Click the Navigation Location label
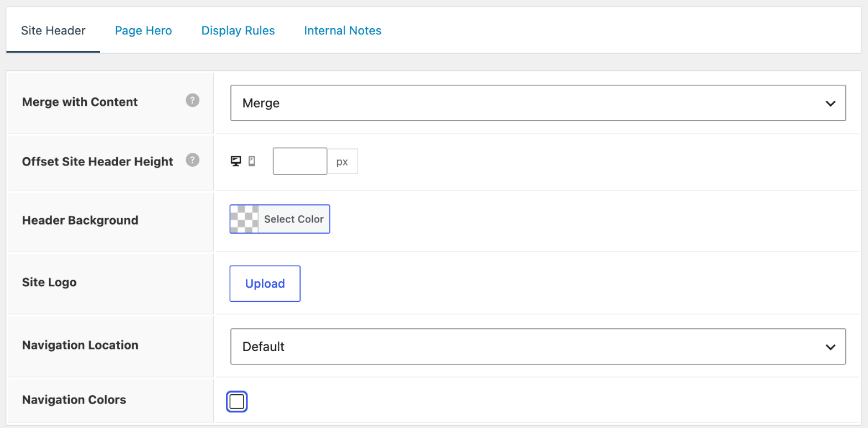The image size is (868, 428). [x=80, y=345]
